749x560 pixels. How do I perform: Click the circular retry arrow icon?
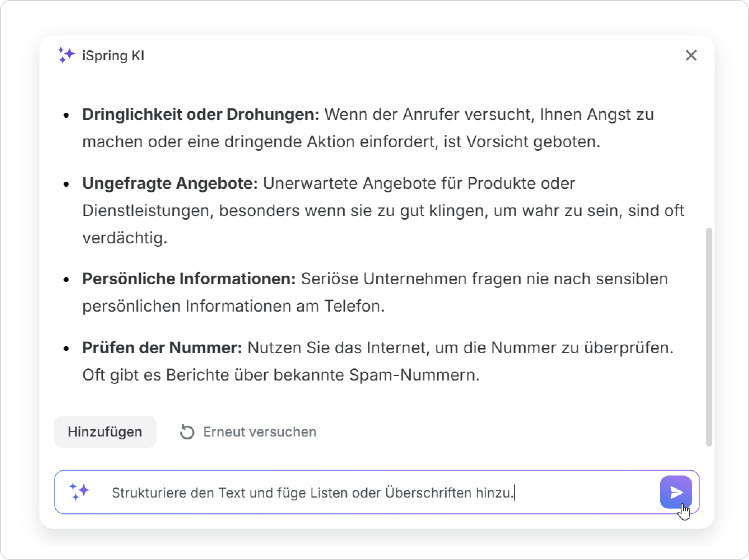tap(187, 432)
